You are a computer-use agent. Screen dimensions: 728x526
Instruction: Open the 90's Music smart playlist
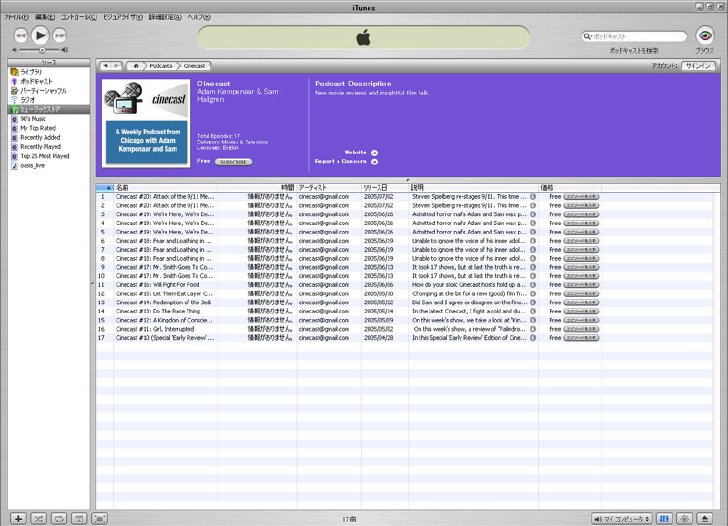pyautogui.click(x=49, y=119)
